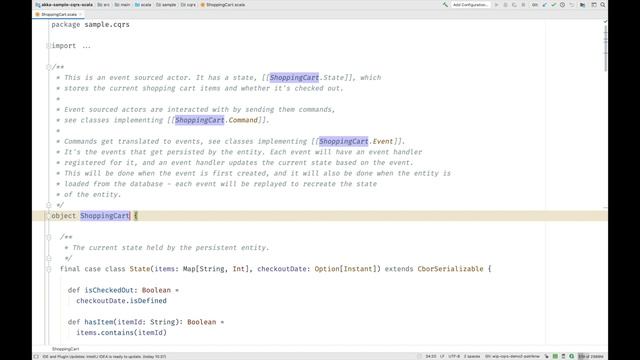
Task: Click the Rollback revert icon
Action: 571,5
